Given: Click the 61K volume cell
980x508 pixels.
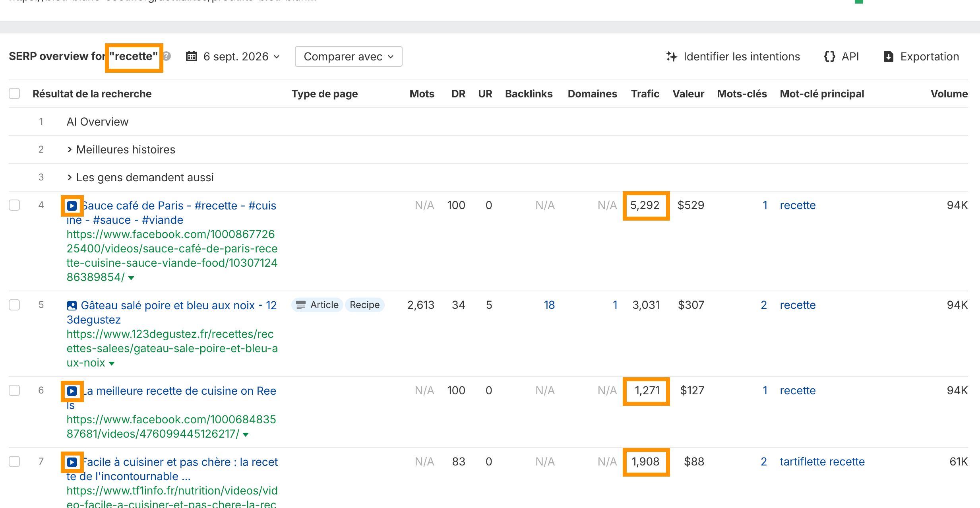Looking at the screenshot, I should (x=959, y=461).
